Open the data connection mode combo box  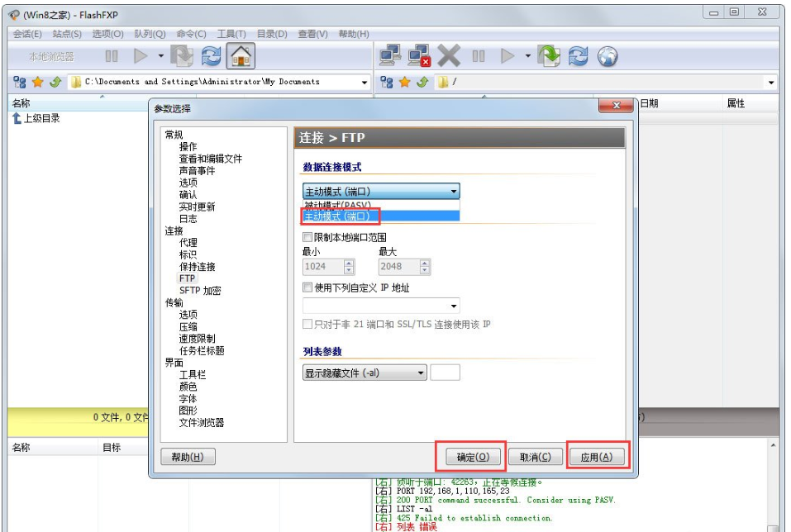pos(381,192)
